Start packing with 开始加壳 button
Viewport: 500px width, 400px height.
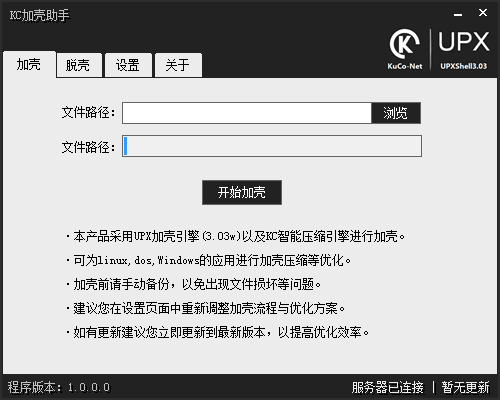pyautogui.click(x=242, y=192)
